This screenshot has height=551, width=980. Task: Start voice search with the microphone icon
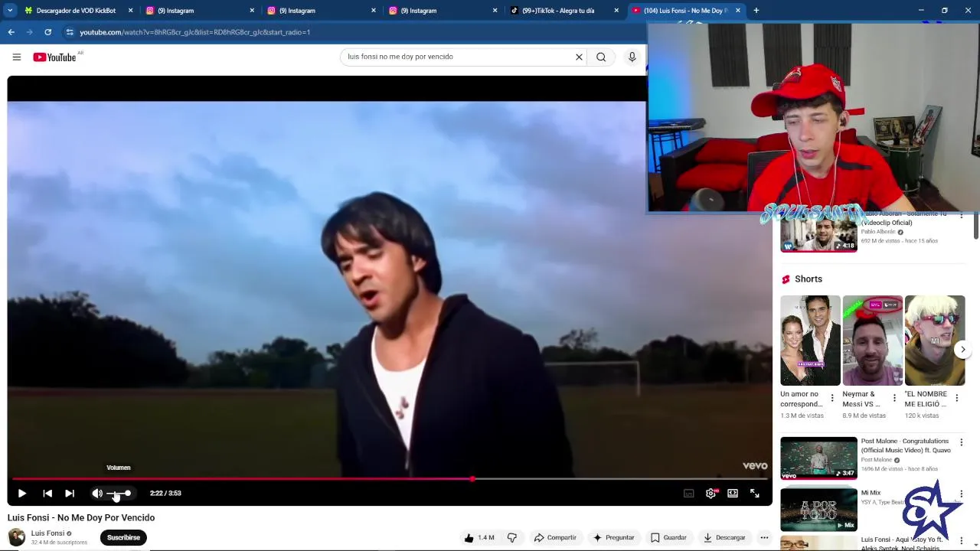[x=632, y=57]
